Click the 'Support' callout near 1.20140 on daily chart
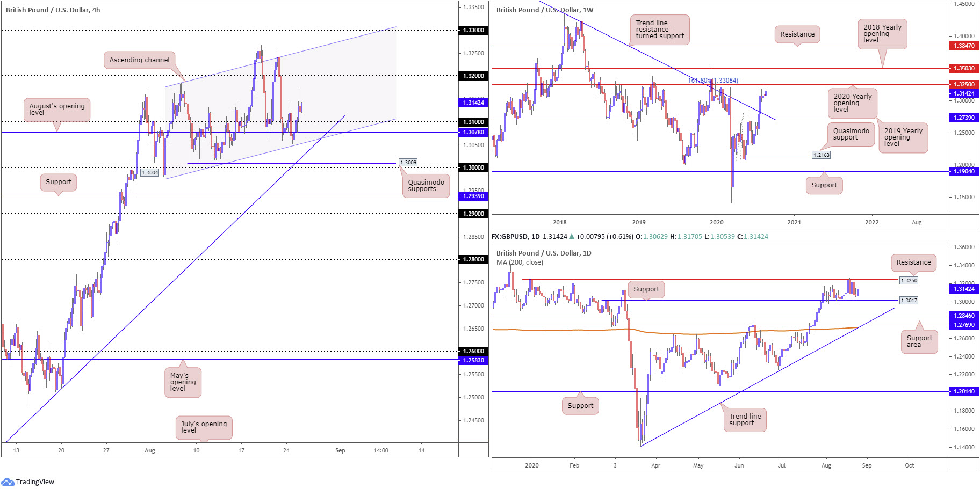 pos(580,406)
